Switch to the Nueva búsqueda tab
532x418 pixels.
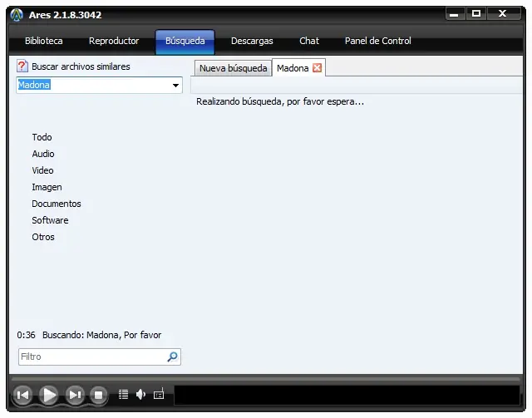233,68
